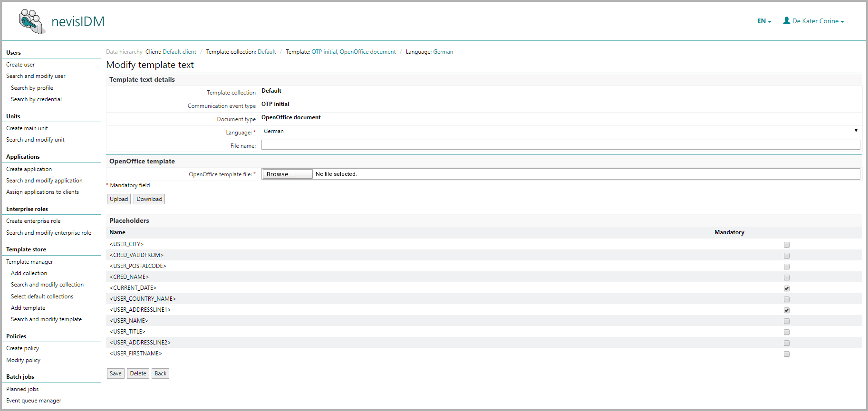Click the Upload button

119,199
